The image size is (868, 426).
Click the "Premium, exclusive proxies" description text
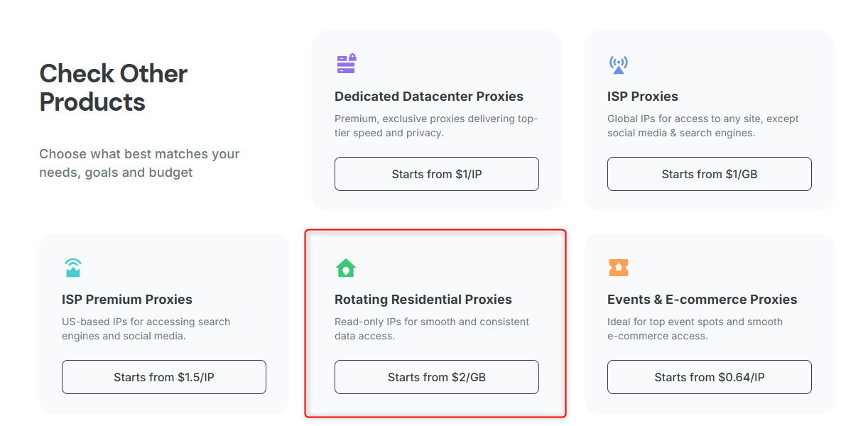pyautogui.click(x=435, y=126)
